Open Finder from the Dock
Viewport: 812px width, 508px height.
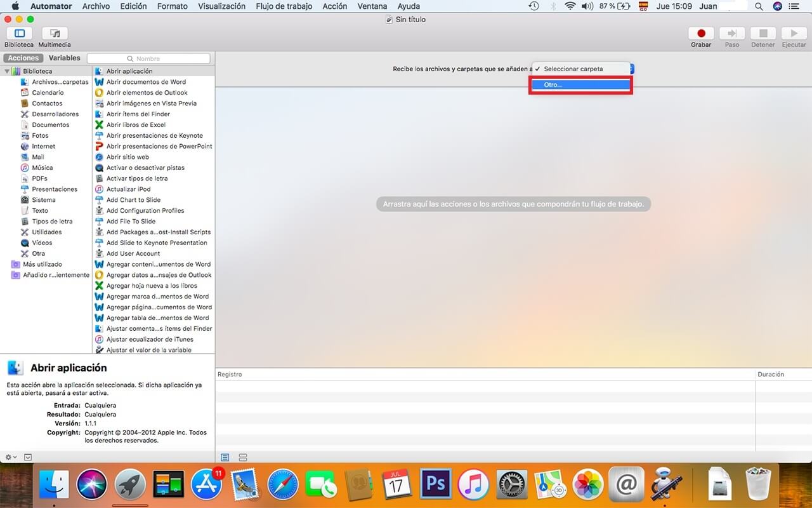click(x=55, y=486)
